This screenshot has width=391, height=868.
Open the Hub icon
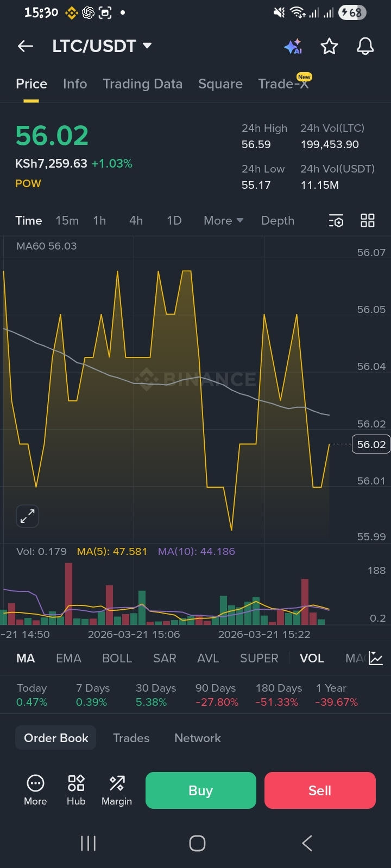[76, 790]
